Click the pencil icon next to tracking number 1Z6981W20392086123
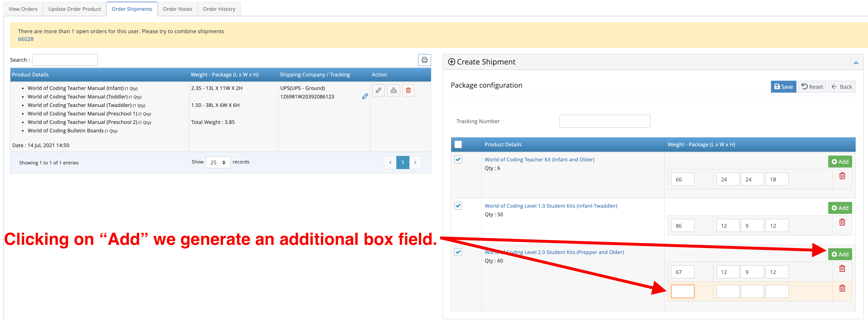The image size is (868, 320). [x=365, y=97]
